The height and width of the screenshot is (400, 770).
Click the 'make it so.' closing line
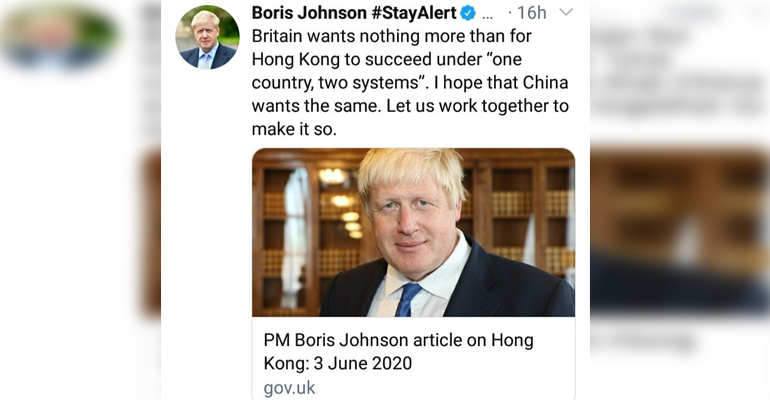[x=294, y=129]
